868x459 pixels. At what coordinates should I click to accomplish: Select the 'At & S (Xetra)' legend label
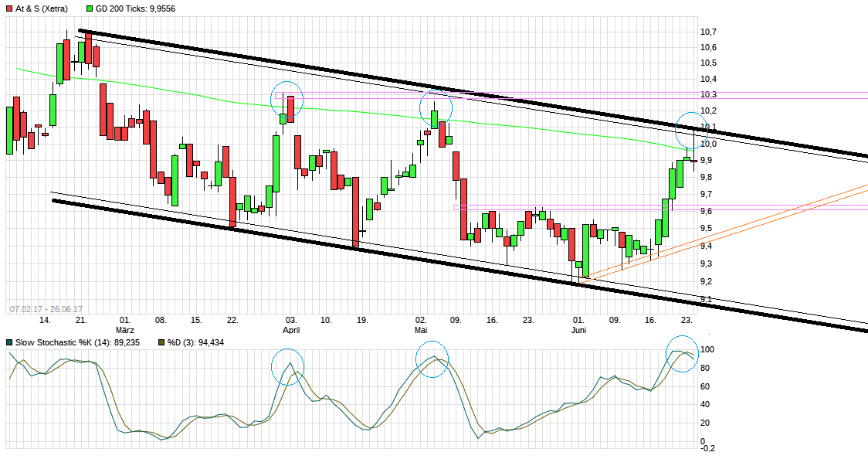pos(42,8)
